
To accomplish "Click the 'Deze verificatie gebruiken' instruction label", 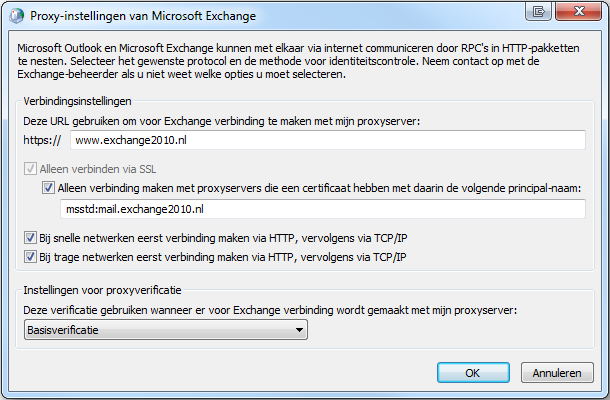I will 270,310.
